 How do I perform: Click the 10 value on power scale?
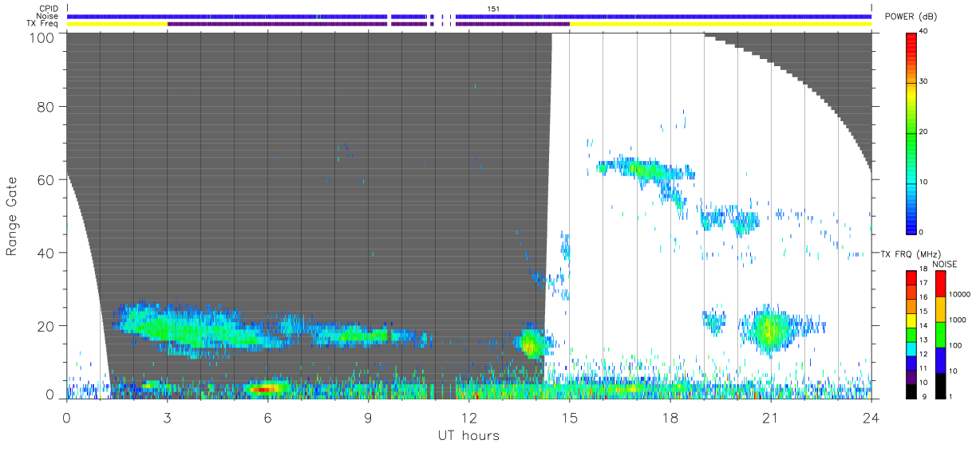pyautogui.click(x=925, y=182)
